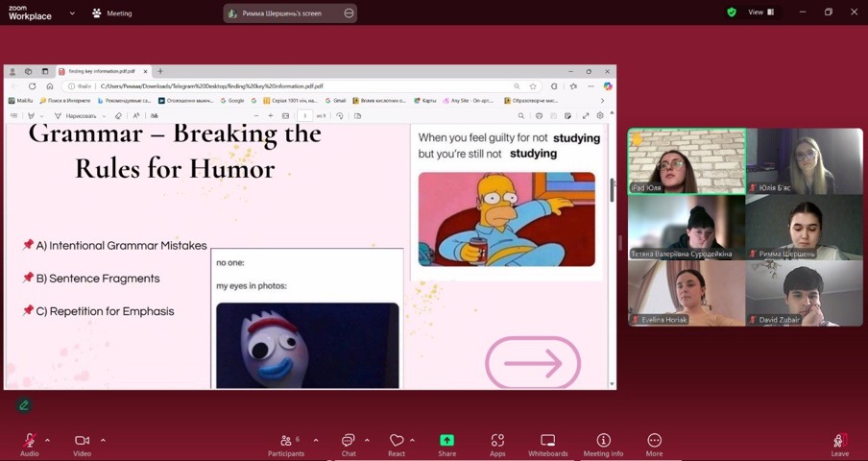Rotate the PDF page
868x461 pixels.
[x=340, y=115]
